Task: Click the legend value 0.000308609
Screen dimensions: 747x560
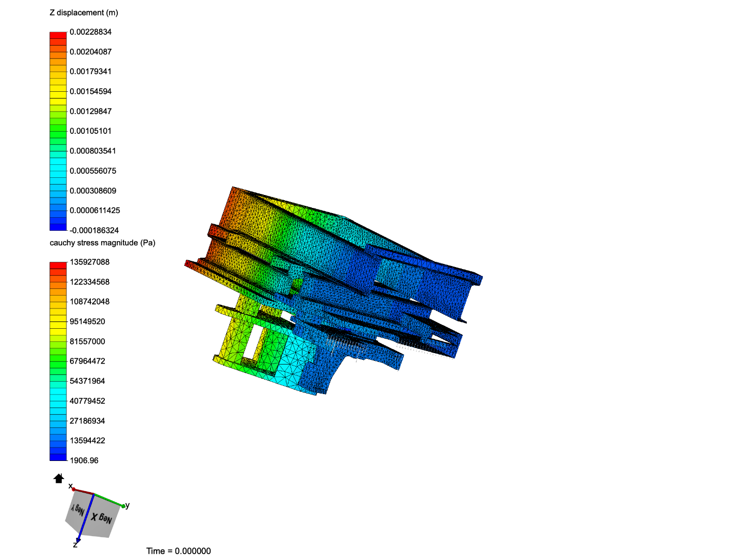Action: 93,190
